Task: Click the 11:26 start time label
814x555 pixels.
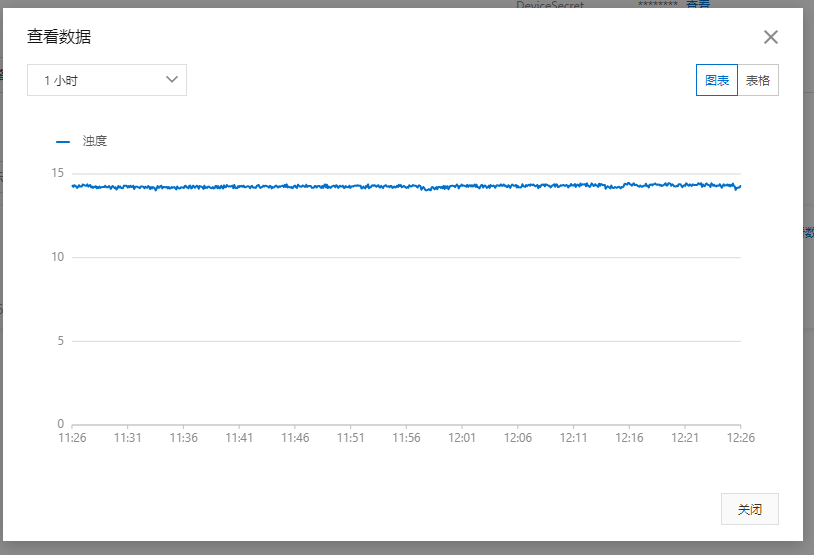Action: (72, 437)
